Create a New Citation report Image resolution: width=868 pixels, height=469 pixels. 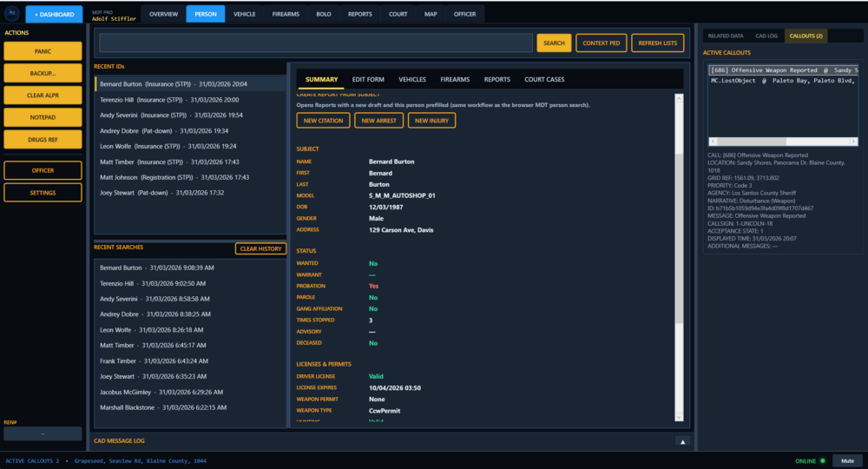[x=323, y=121]
